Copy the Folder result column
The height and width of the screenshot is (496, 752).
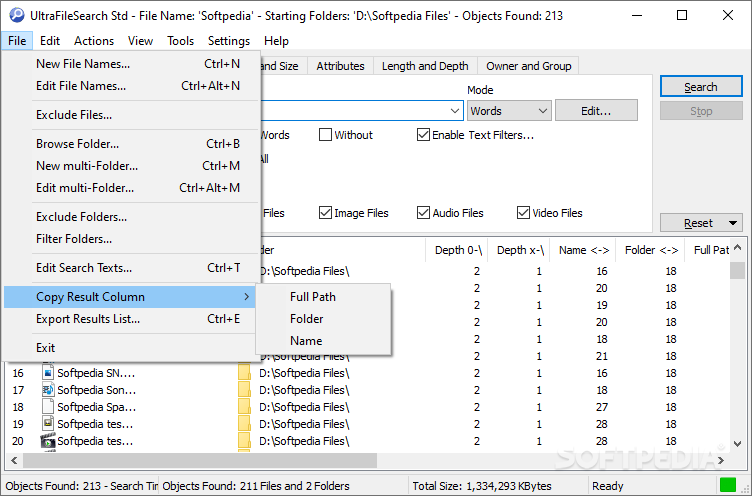point(324,319)
